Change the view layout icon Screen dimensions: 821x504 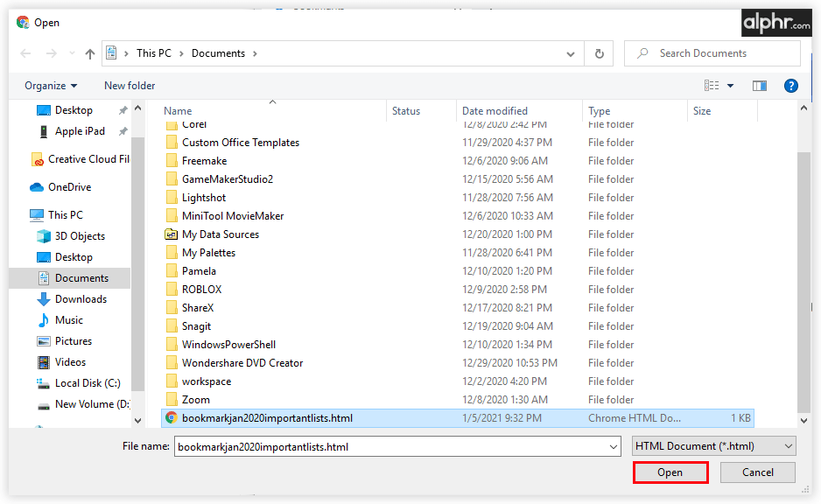tap(712, 85)
